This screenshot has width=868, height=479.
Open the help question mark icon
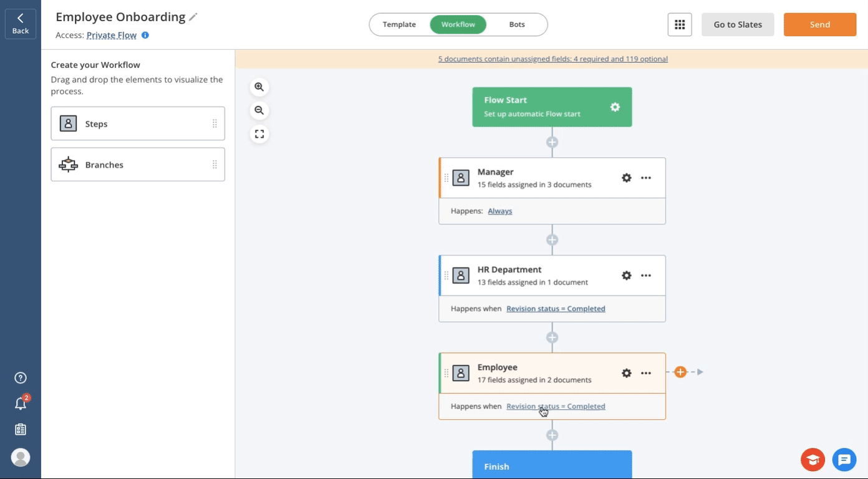(x=21, y=378)
